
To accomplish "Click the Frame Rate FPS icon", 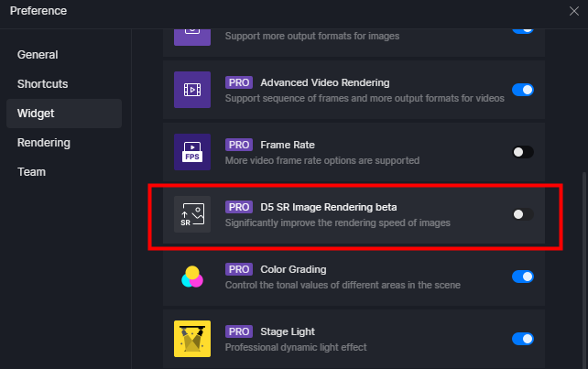I will [192, 152].
